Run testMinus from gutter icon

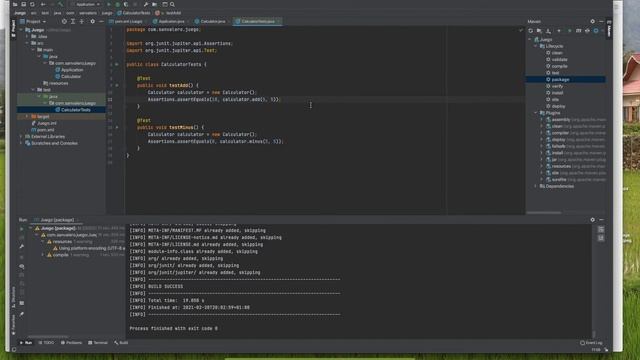(x=117, y=127)
